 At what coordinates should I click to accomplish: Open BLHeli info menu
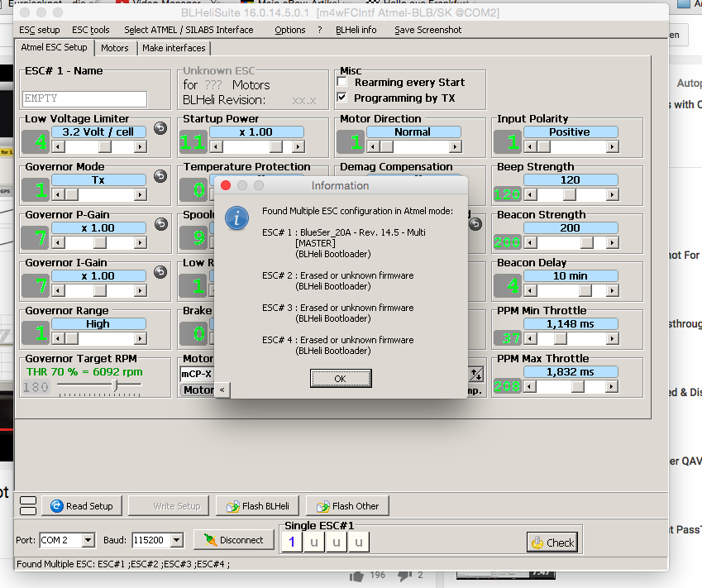click(x=356, y=30)
